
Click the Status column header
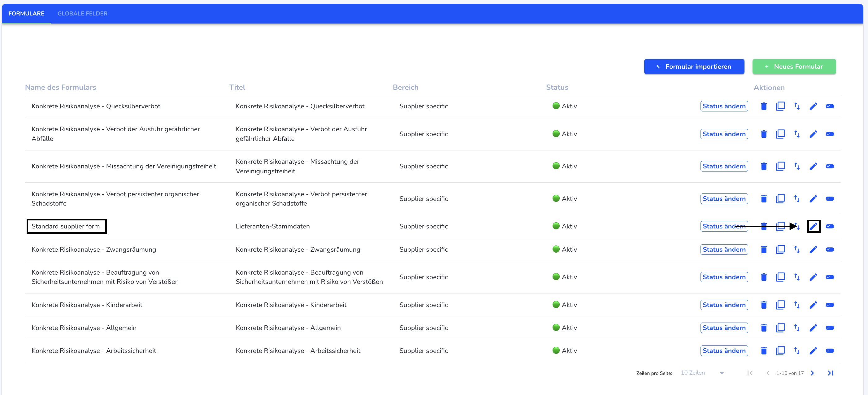pyautogui.click(x=557, y=87)
